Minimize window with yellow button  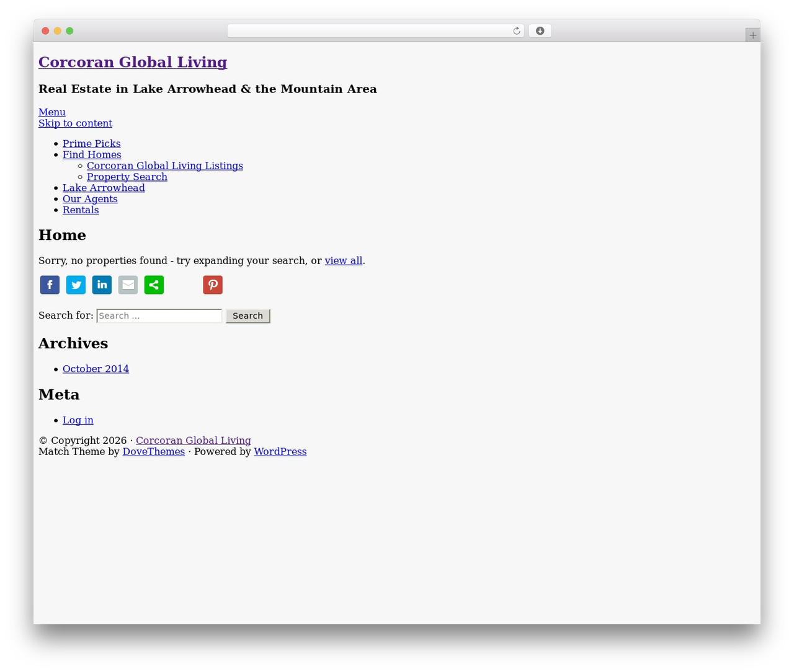point(58,31)
